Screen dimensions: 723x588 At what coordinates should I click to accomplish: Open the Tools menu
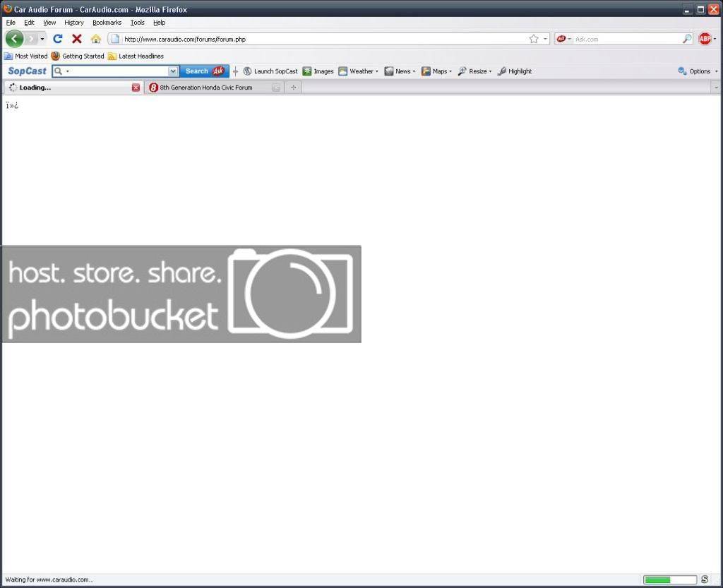[138, 22]
